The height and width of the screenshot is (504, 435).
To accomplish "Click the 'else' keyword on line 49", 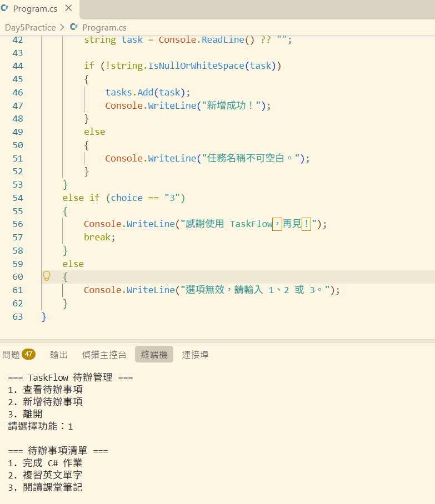I will click(94, 132).
